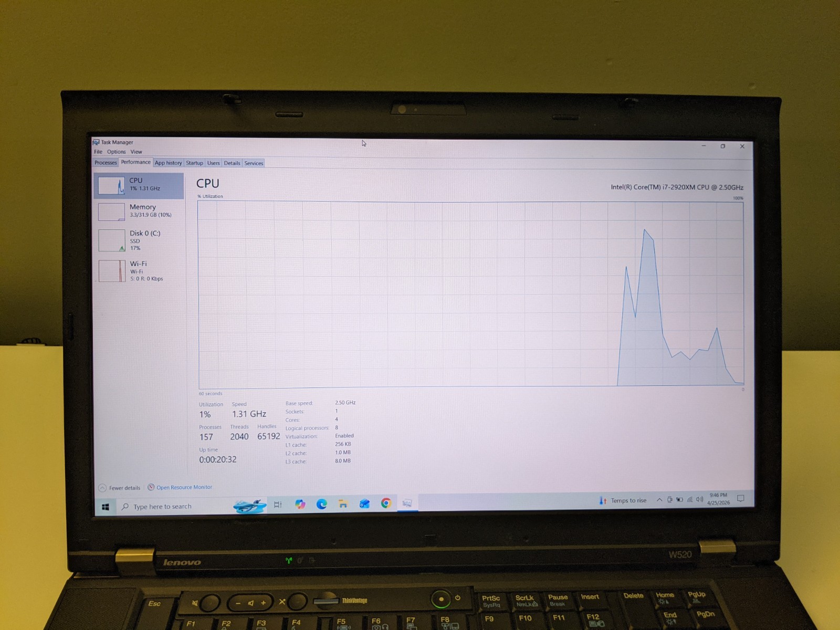Open Task View from the taskbar
This screenshot has height=630, width=840.
pyautogui.click(x=278, y=505)
